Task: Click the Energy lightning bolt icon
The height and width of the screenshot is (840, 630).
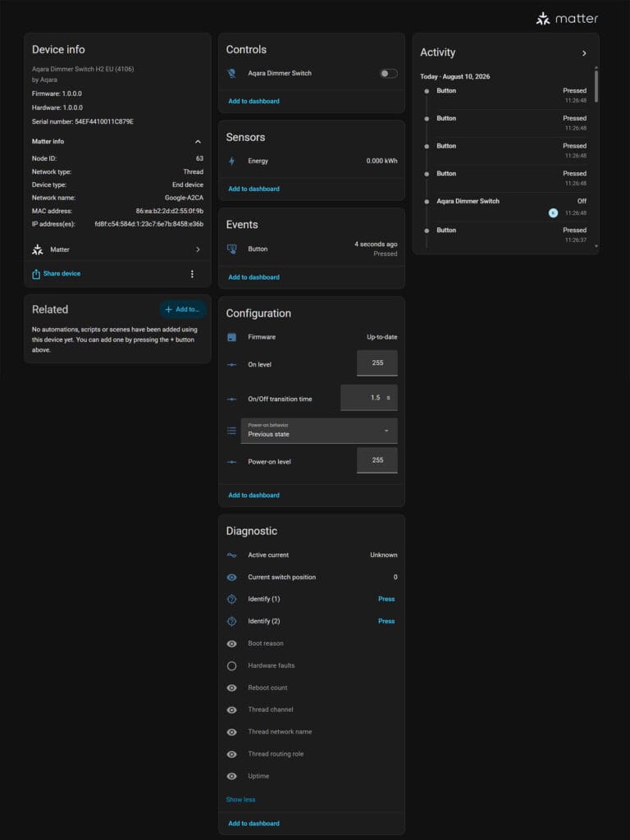Action: pos(231,161)
